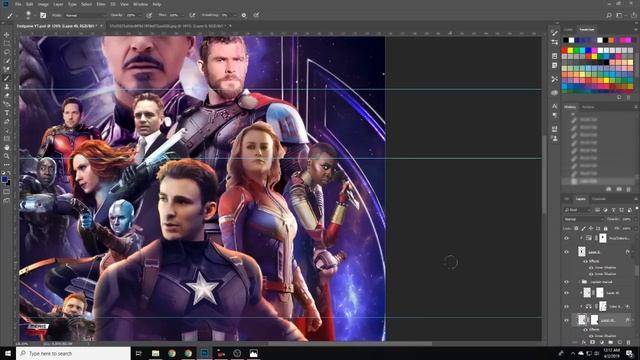Select the Horizontal Type tool

click(x=7, y=113)
